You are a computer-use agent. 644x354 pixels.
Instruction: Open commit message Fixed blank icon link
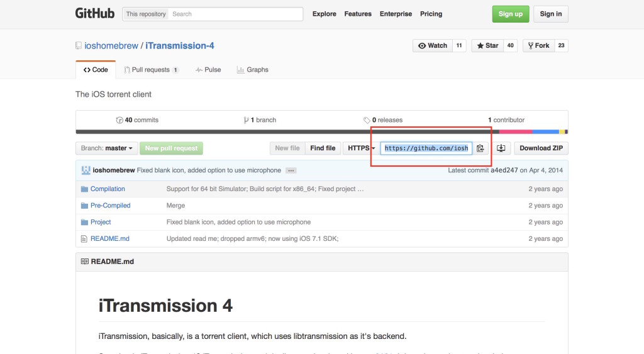209,170
